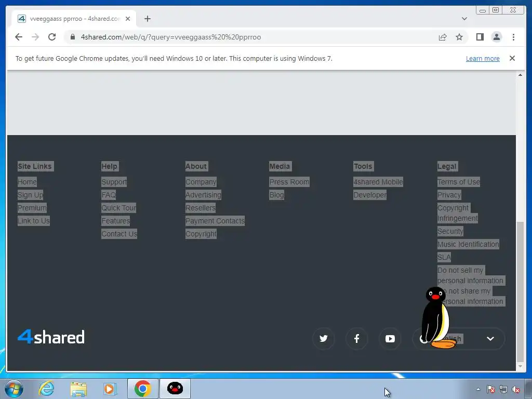Go back to previous page

pos(19,37)
